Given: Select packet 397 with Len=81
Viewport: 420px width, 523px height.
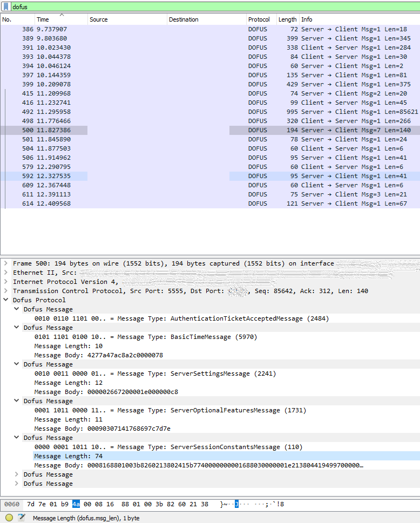Looking at the screenshot, I should coord(210,75).
